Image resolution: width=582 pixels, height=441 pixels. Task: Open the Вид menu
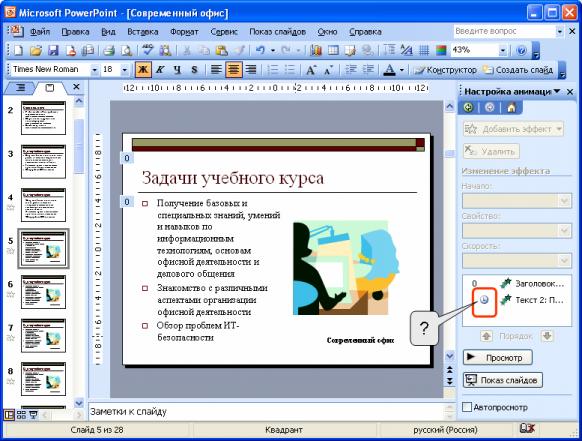[x=108, y=32]
